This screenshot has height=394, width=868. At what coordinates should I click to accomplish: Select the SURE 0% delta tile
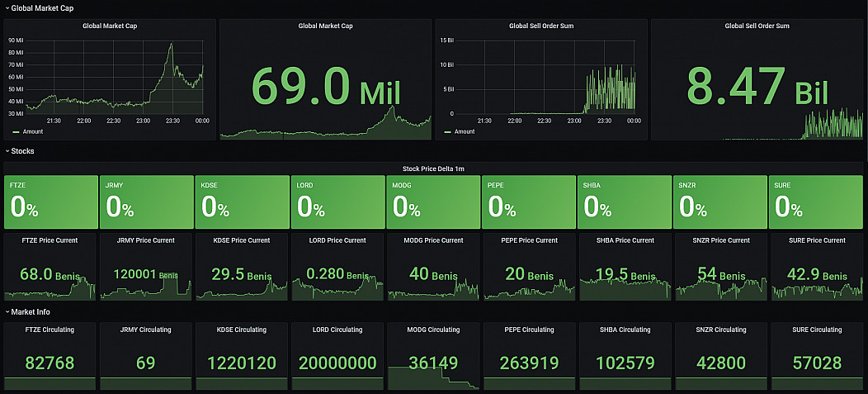pos(815,202)
